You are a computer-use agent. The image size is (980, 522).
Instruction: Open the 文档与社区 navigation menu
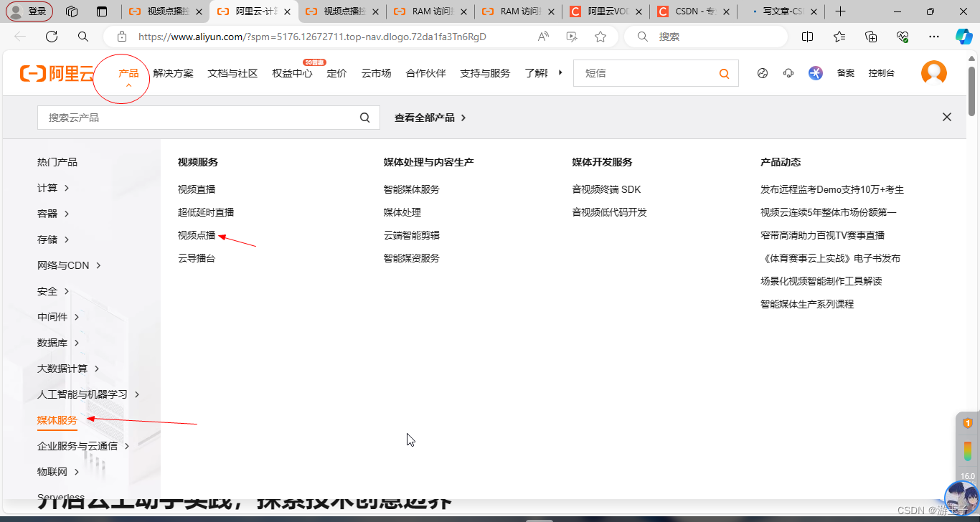coord(232,73)
